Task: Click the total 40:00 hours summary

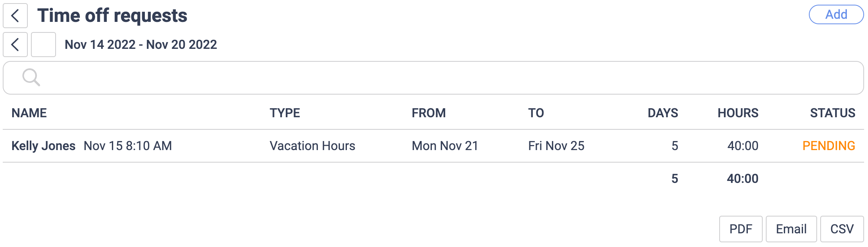Action: [x=743, y=179]
